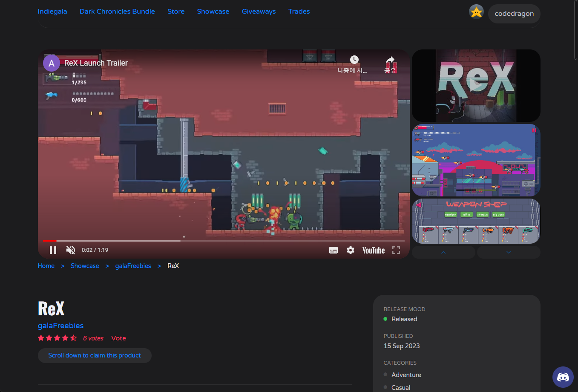
Task: Click Home in the breadcrumb
Action: click(46, 266)
